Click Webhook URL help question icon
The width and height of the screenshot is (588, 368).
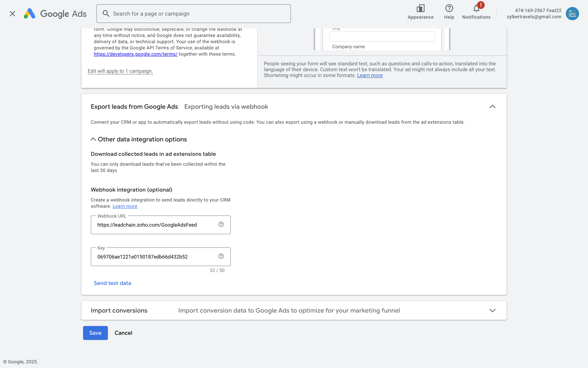pos(221,224)
